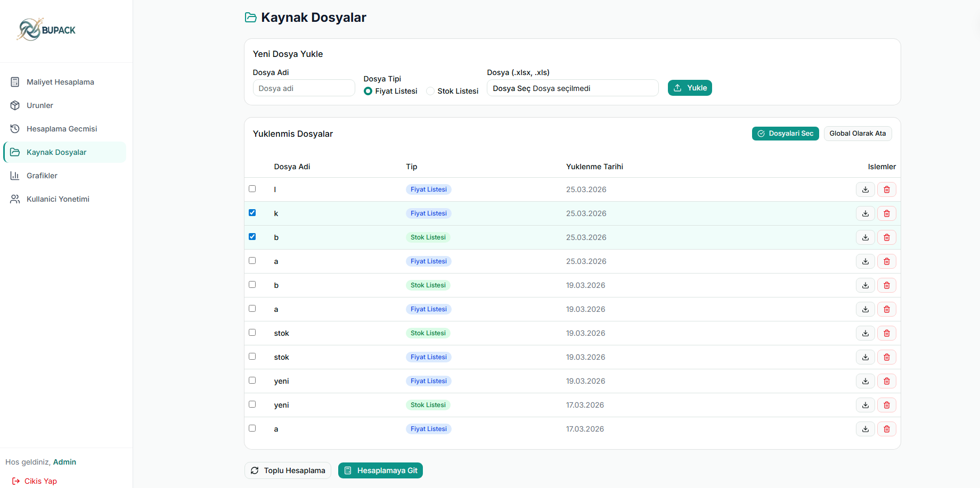Open Maliyet Hesaplama from the sidebar

(x=60, y=82)
